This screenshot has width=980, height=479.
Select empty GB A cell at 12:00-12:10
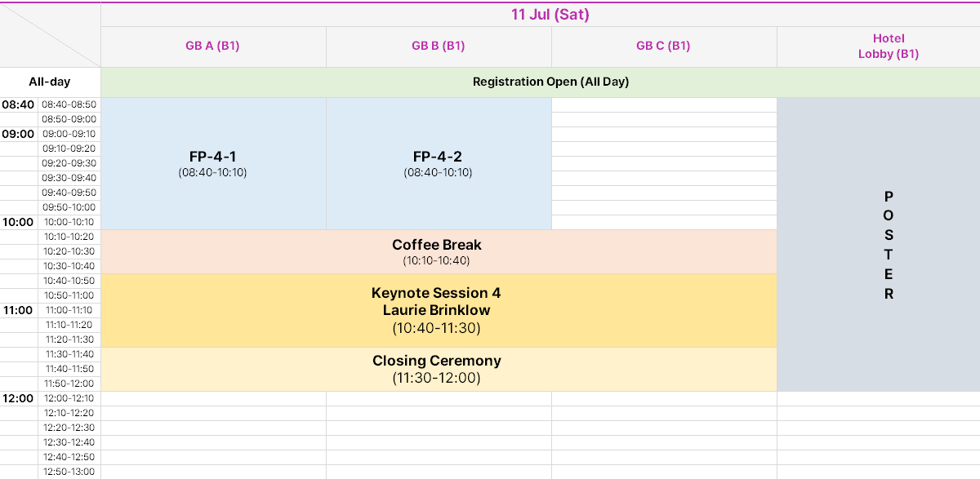coord(213,399)
